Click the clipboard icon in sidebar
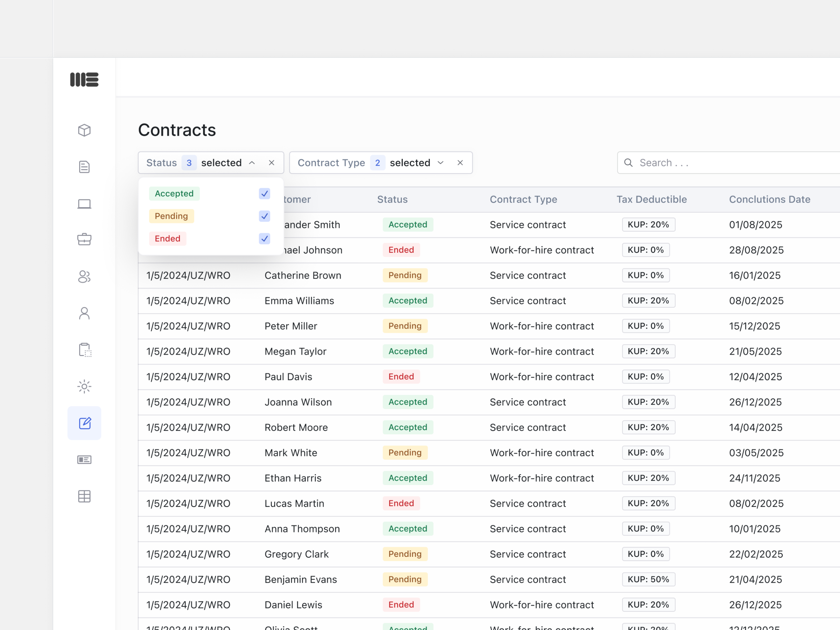Screen dimensions: 840x630 click(x=85, y=350)
